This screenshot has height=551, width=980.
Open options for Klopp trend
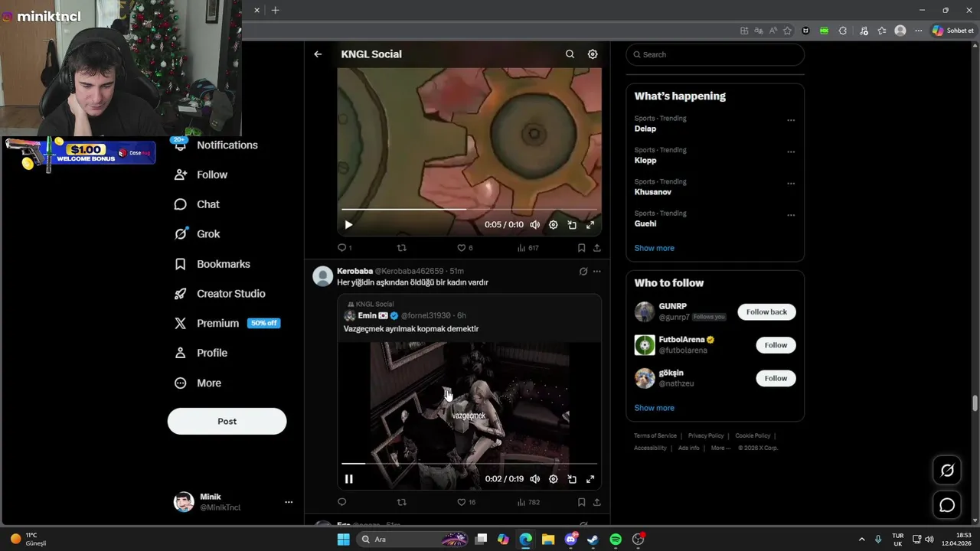click(x=791, y=152)
